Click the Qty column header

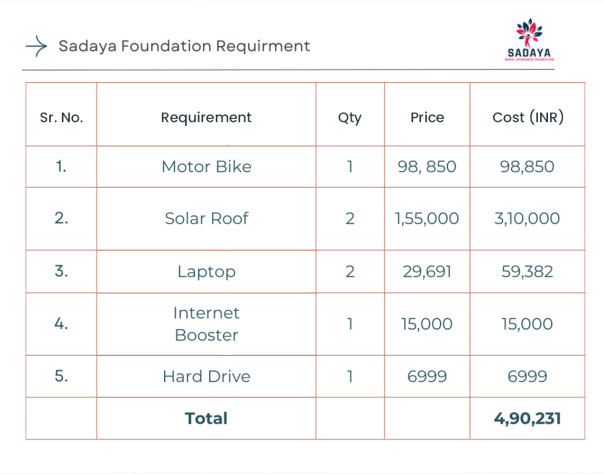coord(350,117)
